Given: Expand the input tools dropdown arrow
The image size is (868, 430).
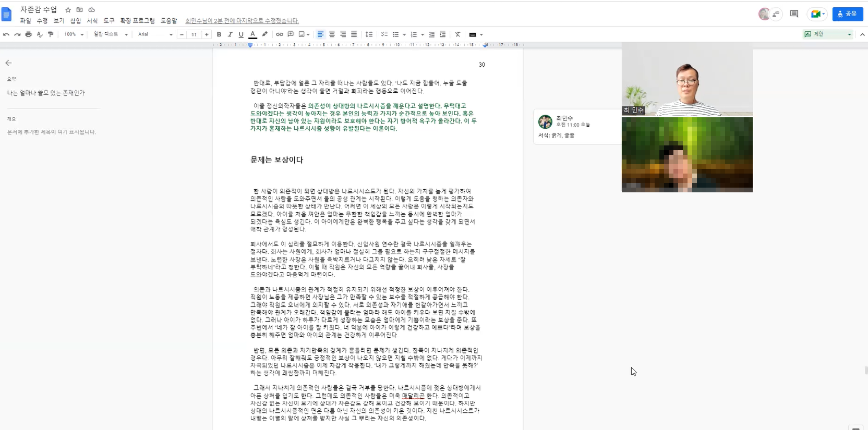Looking at the screenshot, I should [x=481, y=35].
